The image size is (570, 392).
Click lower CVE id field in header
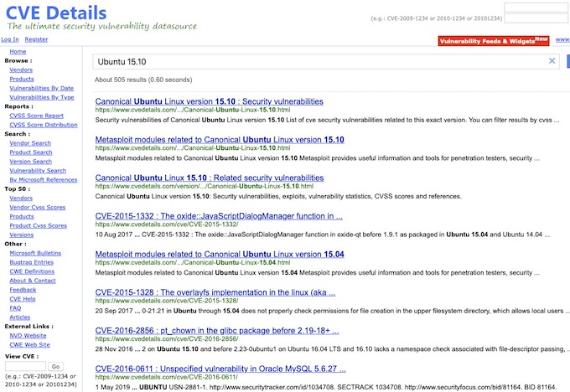click(x=536, y=18)
